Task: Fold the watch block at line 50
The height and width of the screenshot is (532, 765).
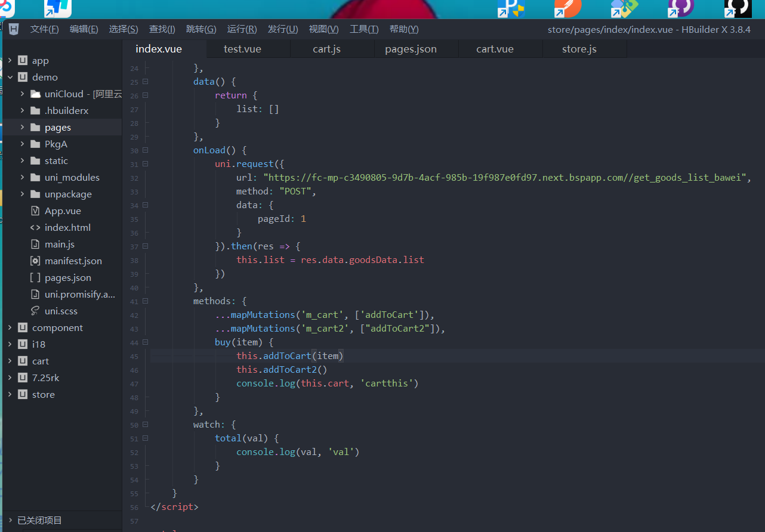Action: click(x=146, y=425)
